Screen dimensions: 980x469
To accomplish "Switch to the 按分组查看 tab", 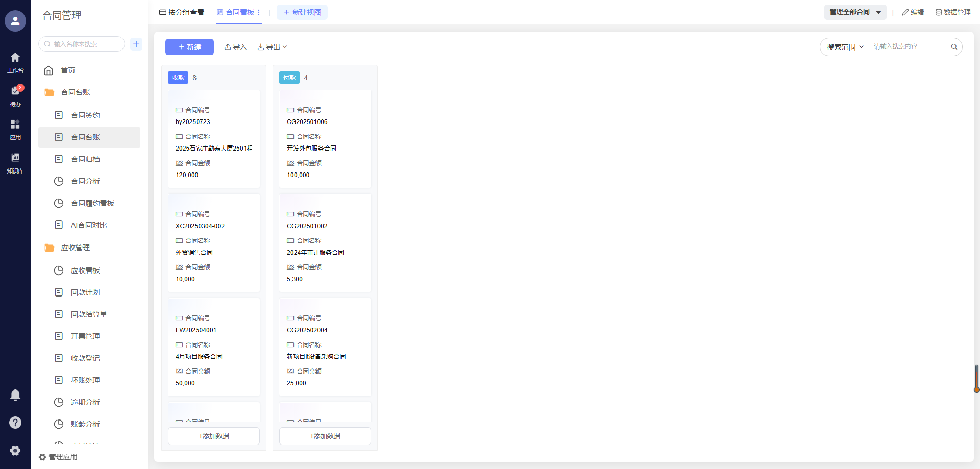I will coord(182,12).
